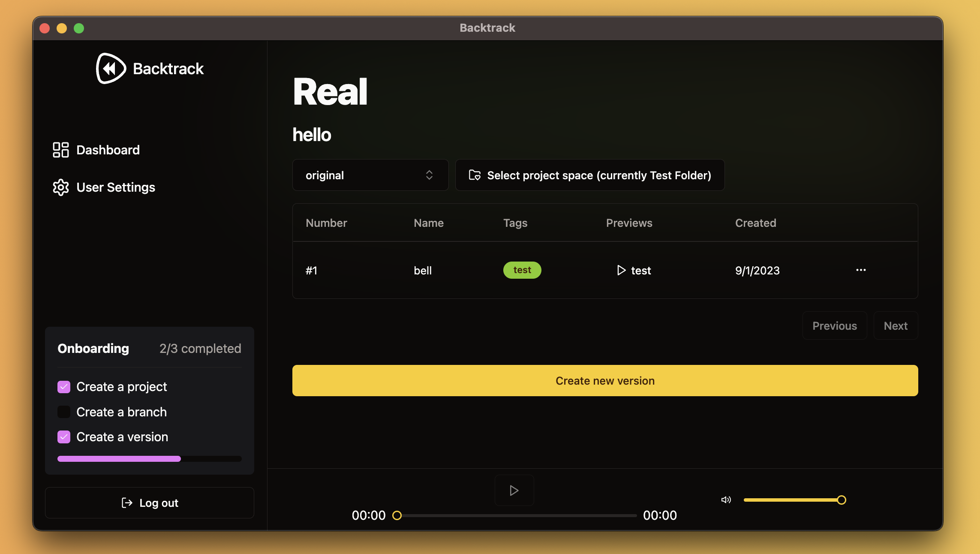980x554 pixels.
Task: Click the 'Create new version' button
Action: point(605,380)
